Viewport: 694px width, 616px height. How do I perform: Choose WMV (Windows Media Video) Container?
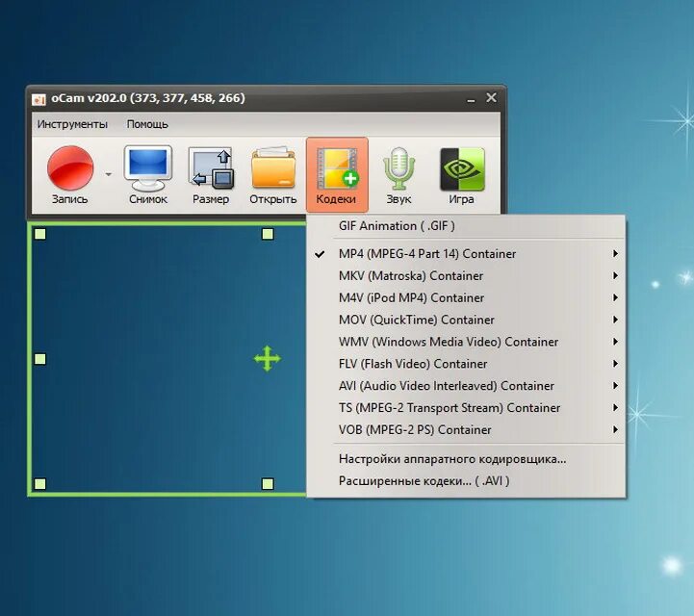point(466,342)
